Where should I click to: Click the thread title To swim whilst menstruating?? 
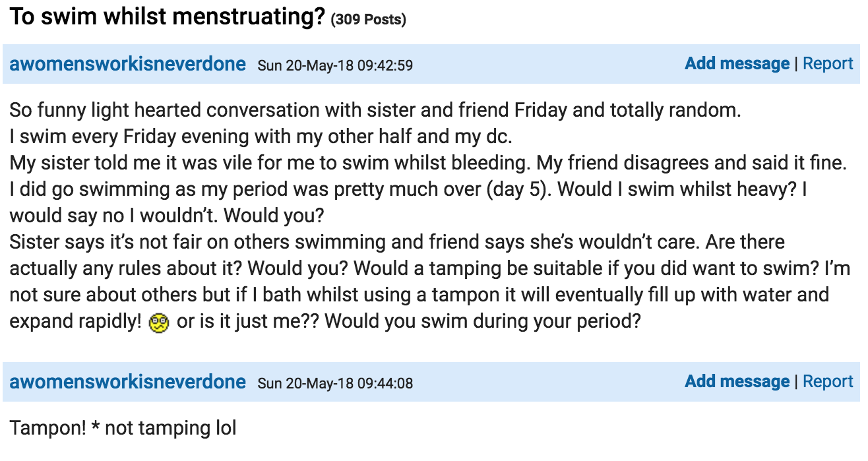(x=167, y=17)
